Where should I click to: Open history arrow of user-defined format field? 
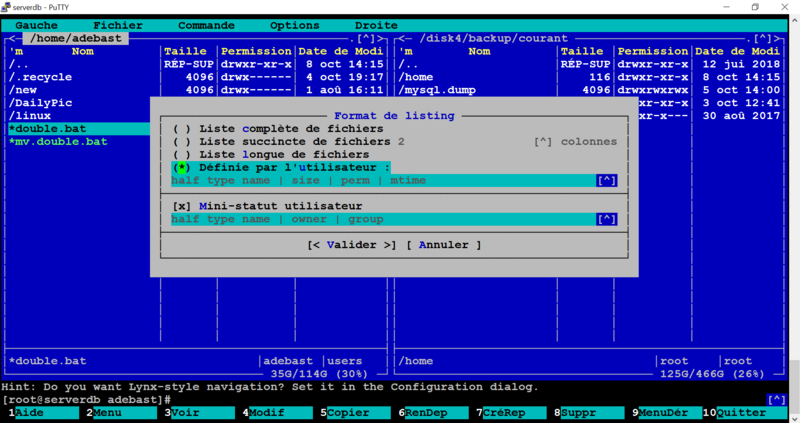coord(607,181)
